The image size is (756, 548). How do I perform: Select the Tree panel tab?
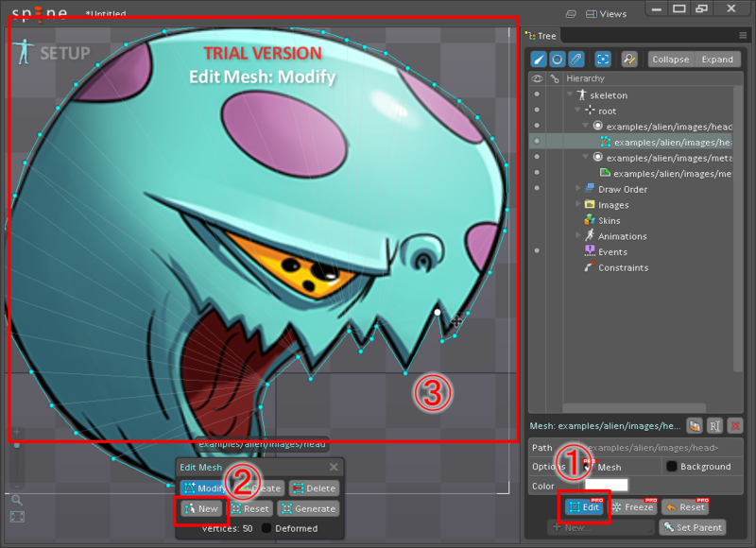tap(541, 36)
